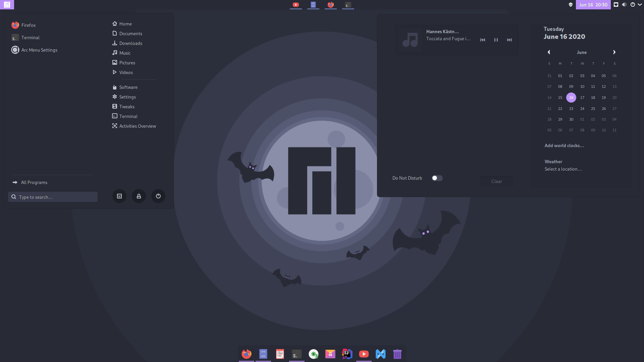Open JetBrains IDE from taskbar
The height and width of the screenshot is (362, 644).
tap(347, 354)
